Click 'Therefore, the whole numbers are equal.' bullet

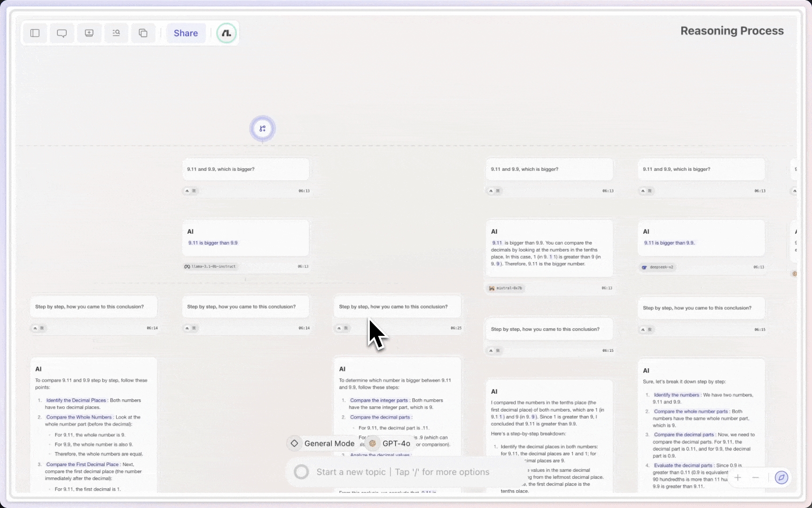tap(99, 454)
